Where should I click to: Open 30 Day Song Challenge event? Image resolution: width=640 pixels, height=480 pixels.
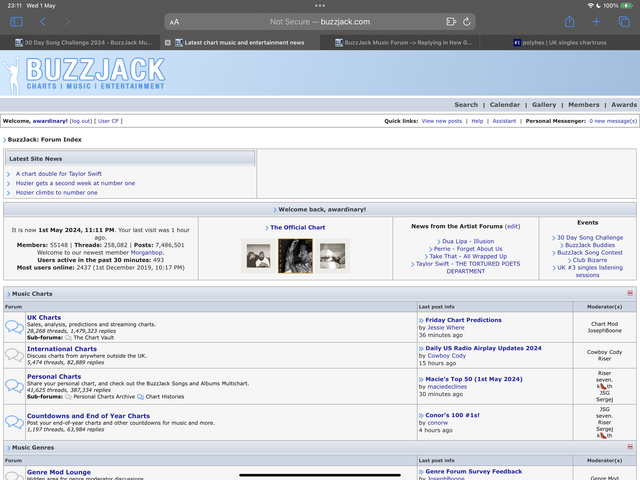point(590,238)
